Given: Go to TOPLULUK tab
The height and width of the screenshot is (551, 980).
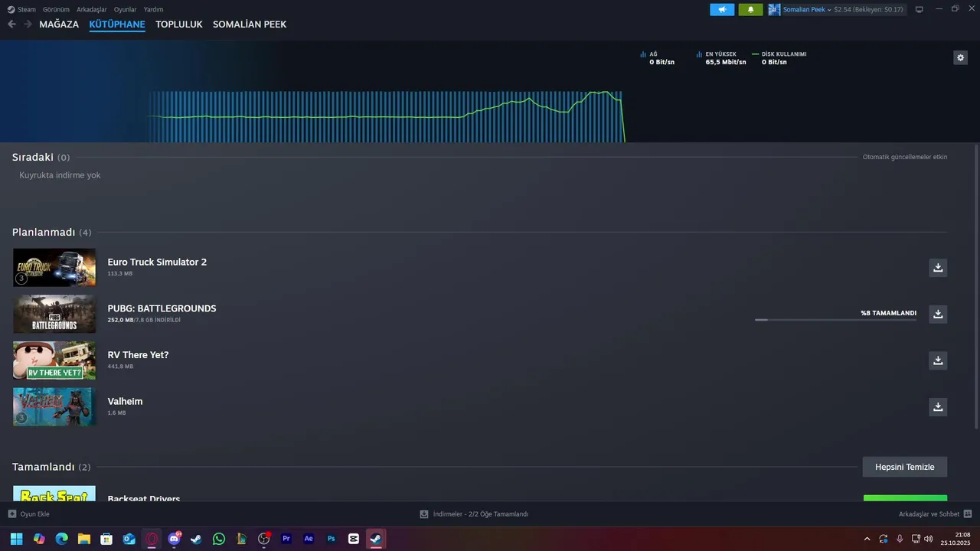Looking at the screenshot, I should [x=179, y=24].
